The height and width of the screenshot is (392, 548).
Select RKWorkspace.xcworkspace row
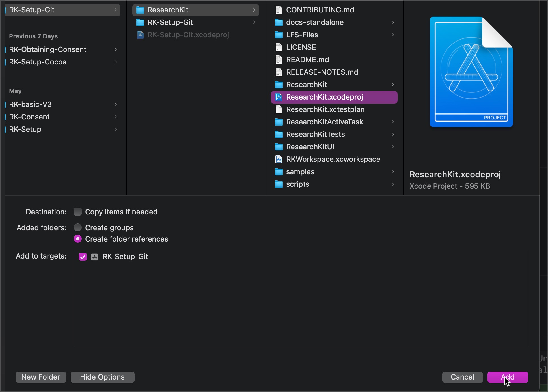(x=334, y=159)
